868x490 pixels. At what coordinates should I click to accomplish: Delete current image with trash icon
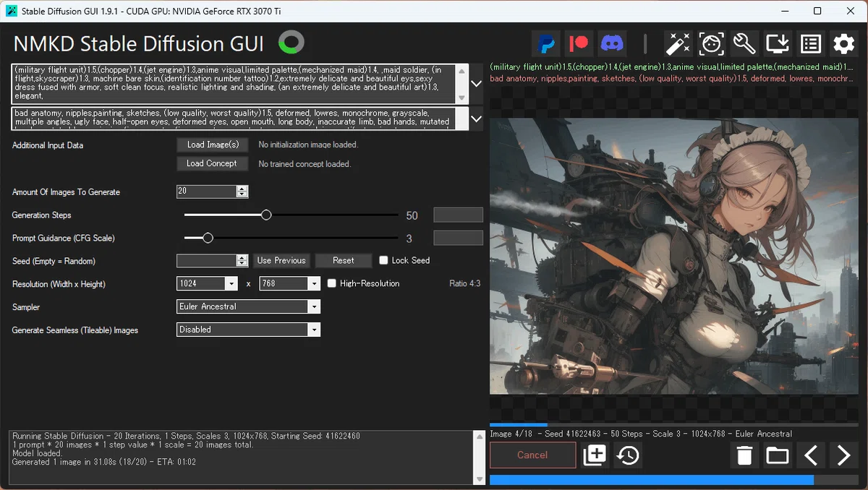[x=744, y=455]
